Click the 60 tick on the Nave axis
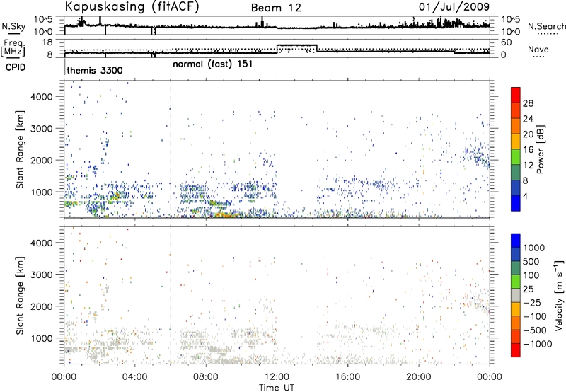The width and height of the screenshot is (566, 392). (x=507, y=42)
